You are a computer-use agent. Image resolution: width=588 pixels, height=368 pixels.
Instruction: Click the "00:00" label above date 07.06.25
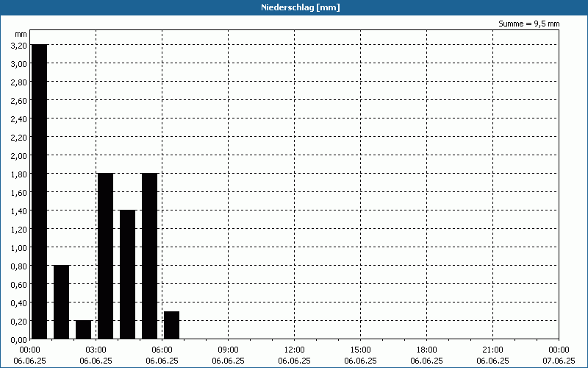(x=559, y=350)
